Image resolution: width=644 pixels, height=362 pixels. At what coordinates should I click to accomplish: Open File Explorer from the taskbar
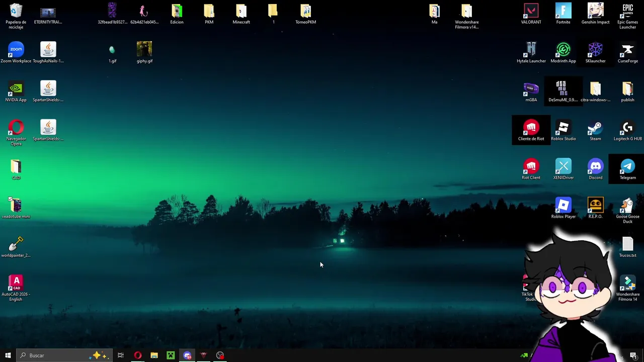click(154, 355)
